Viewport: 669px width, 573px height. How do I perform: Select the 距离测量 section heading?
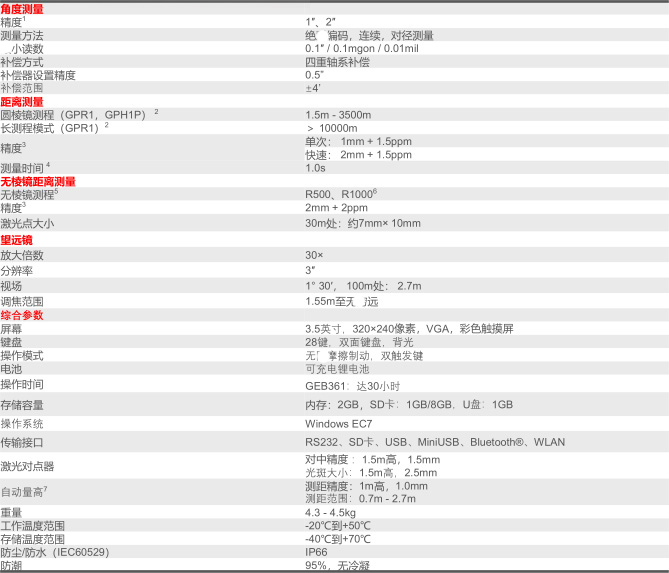coord(22,102)
